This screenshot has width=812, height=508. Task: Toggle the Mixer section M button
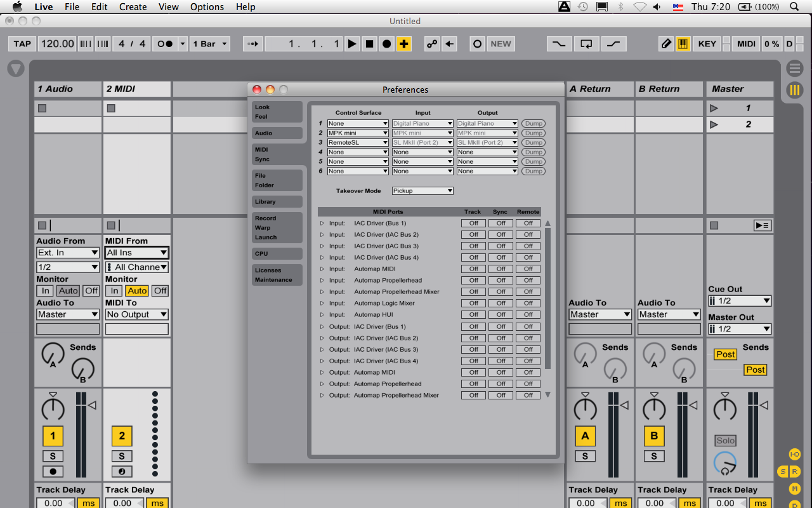click(x=794, y=488)
